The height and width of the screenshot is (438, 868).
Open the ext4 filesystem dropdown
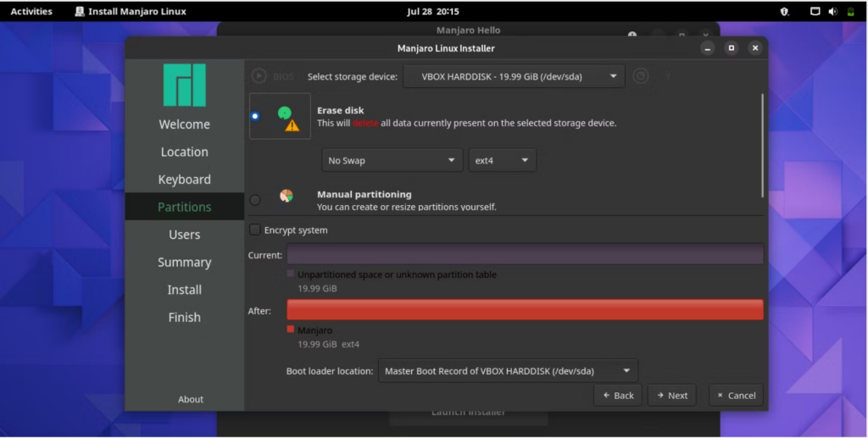pos(502,160)
